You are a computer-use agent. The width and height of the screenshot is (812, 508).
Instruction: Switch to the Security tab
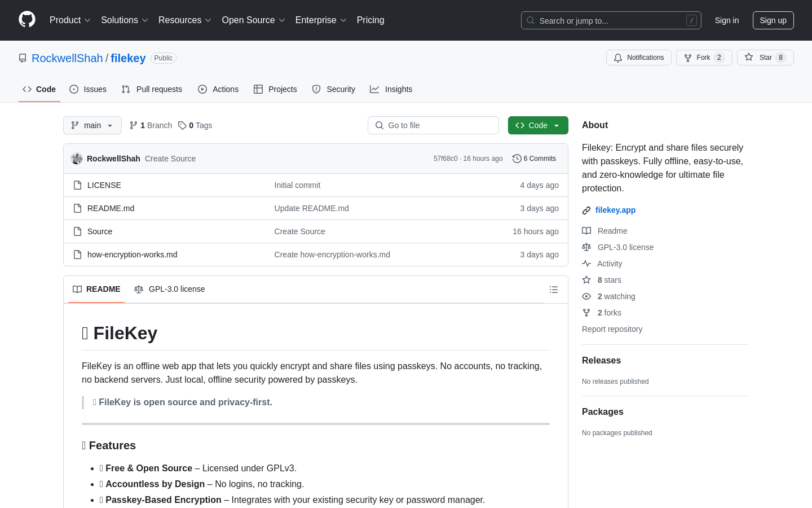click(x=334, y=89)
